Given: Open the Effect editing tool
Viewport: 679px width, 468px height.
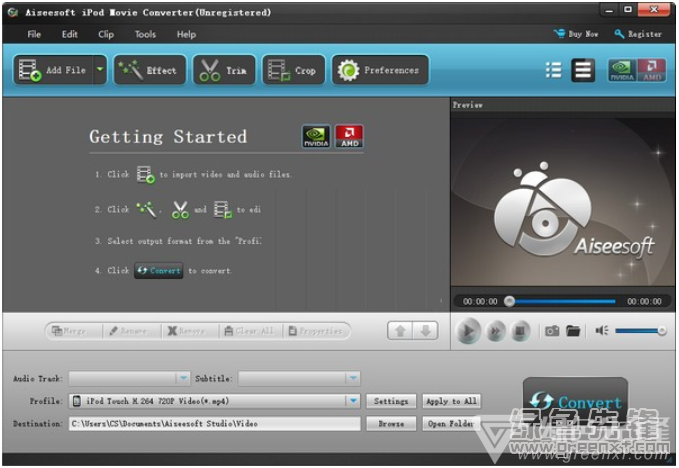Looking at the screenshot, I should pyautogui.click(x=150, y=70).
